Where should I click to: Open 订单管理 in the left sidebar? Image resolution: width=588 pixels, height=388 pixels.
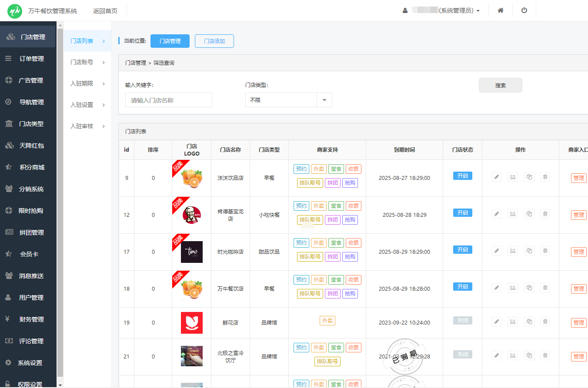pos(31,59)
